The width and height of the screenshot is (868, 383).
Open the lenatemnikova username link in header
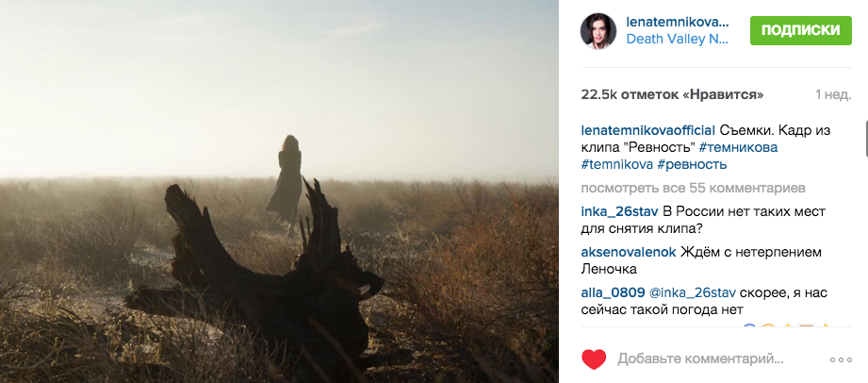[678, 22]
